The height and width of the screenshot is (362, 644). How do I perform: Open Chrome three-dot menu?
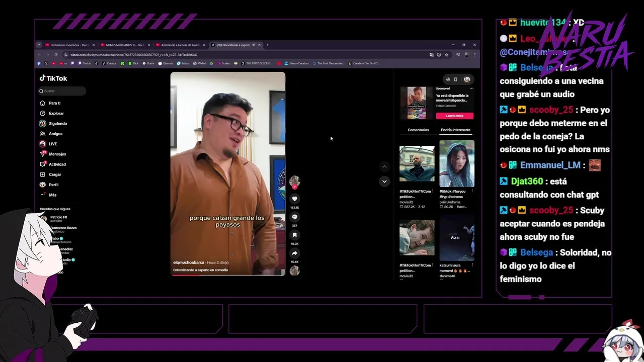coord(474,54)
